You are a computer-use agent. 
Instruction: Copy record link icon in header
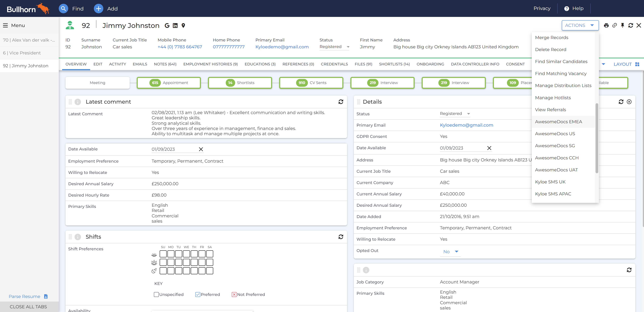[x=614, y=25]
